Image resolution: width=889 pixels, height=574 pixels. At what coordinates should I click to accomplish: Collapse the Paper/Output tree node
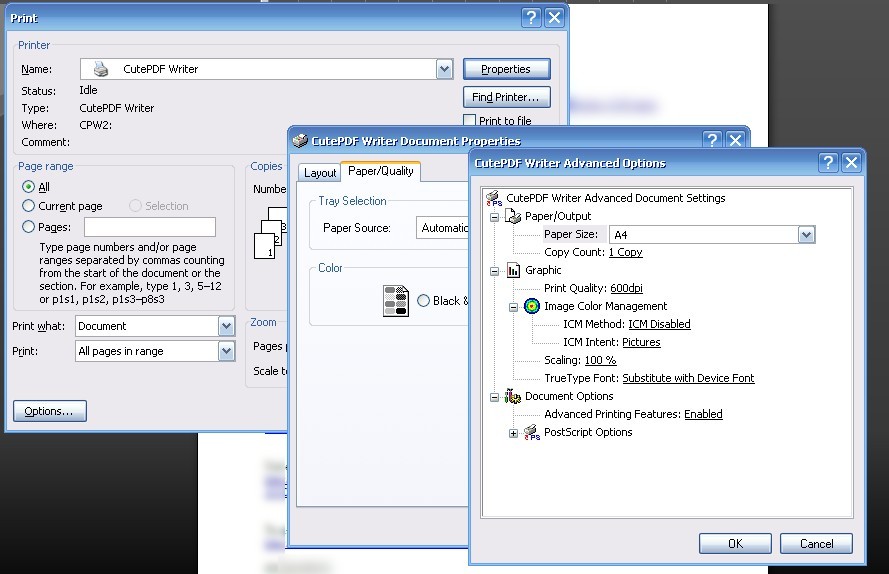(494, 217)
